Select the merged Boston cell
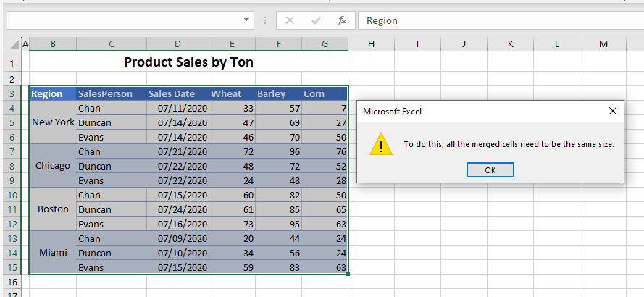The height and width of the screenshot is (297, 644). pyautogui.click(x=53, y=209)
